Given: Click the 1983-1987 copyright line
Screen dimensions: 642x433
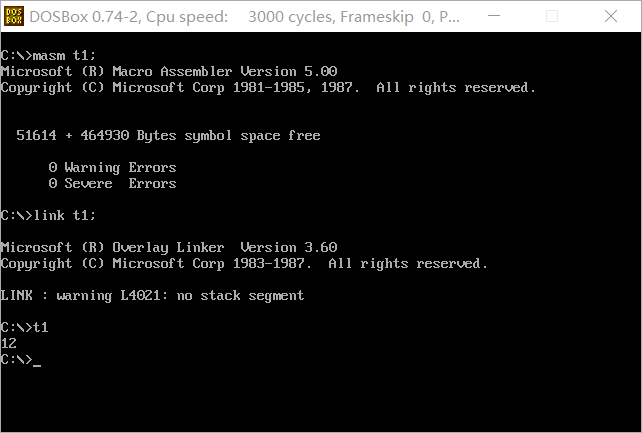Looking at the screenshot, I should coord(244,263).
